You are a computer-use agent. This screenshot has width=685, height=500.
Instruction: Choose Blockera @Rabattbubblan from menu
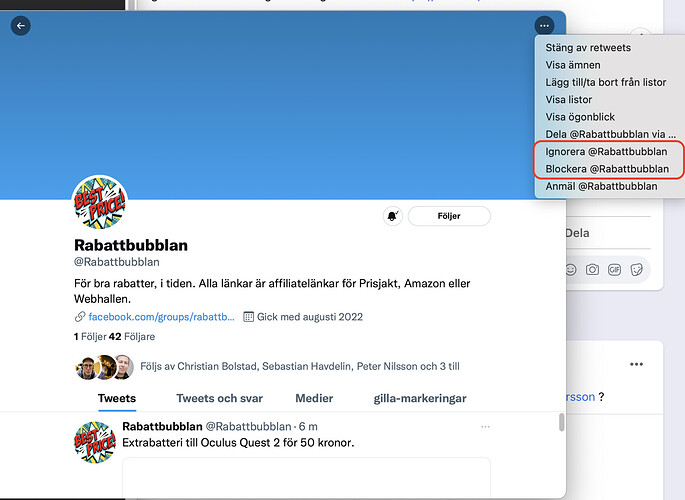tap(607, 169)
